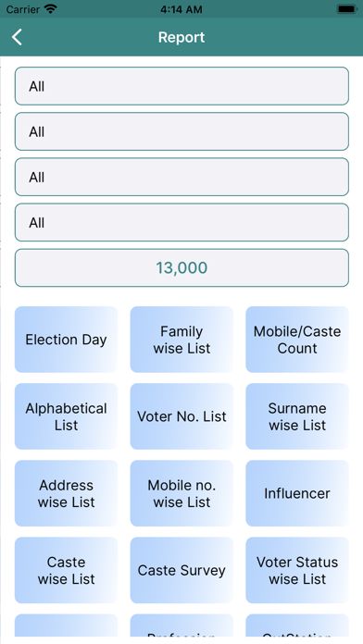Viewport: 363px width, 644px height.
Task: Open Voter Status wise List tile
Action: click(x=297, y=570)
